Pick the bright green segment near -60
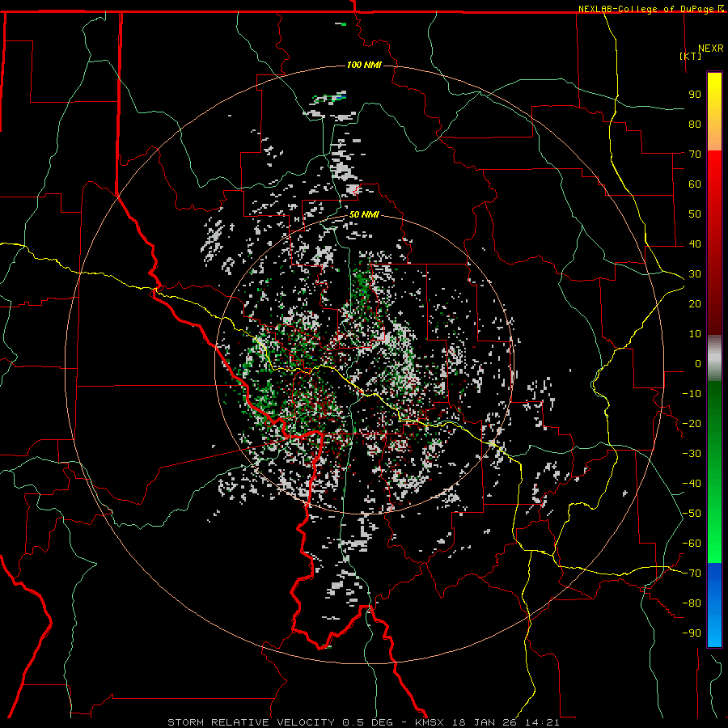The width and height of the screenshot is (728, 728). (x=714, y=544)
